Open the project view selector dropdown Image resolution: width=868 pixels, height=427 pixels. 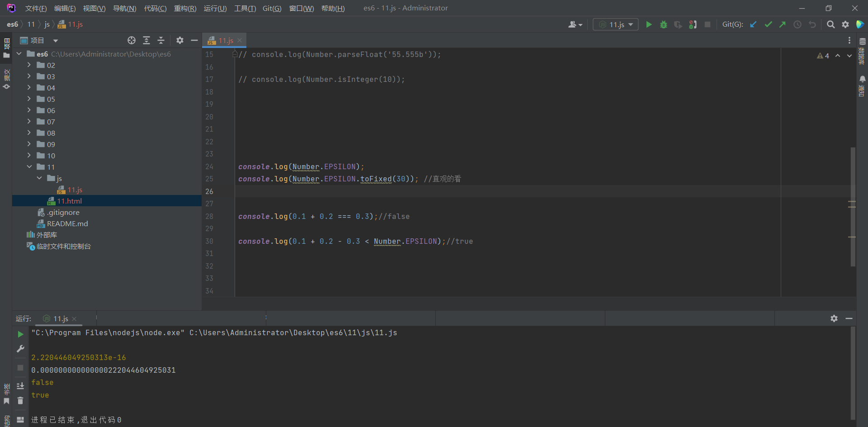56,41
